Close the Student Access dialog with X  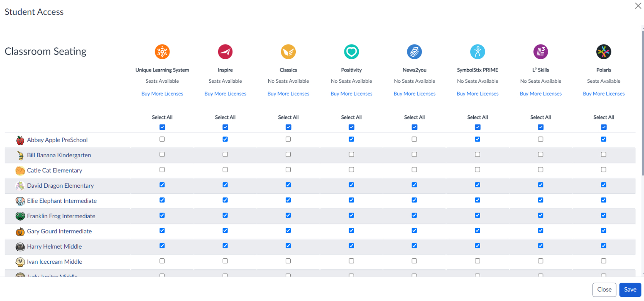pos(638,6)
